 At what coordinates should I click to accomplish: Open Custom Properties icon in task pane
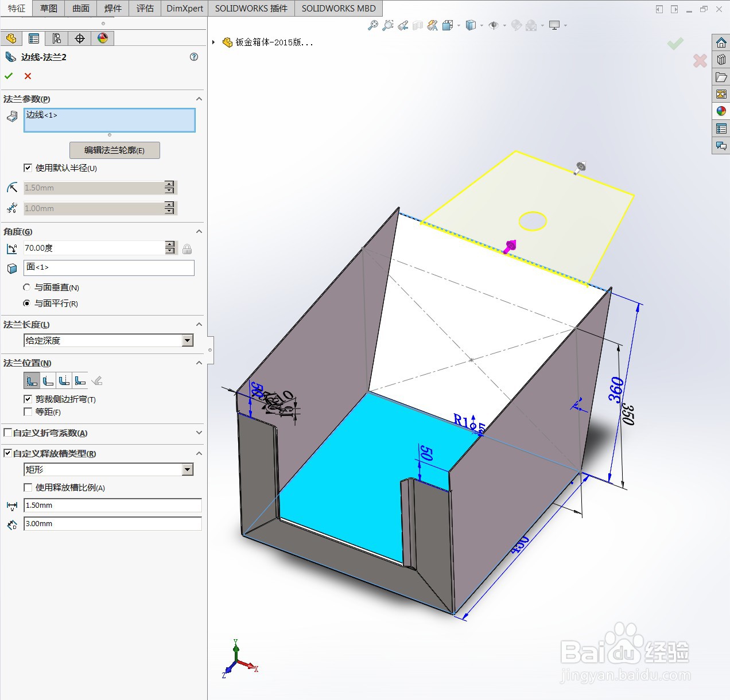(x=721, y=129)
